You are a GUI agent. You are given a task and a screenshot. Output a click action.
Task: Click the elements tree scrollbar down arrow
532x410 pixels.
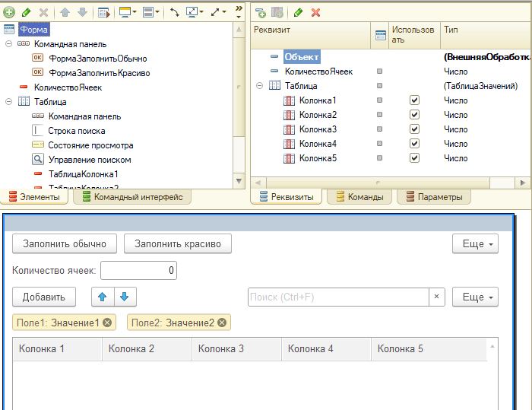pos(239,181)
